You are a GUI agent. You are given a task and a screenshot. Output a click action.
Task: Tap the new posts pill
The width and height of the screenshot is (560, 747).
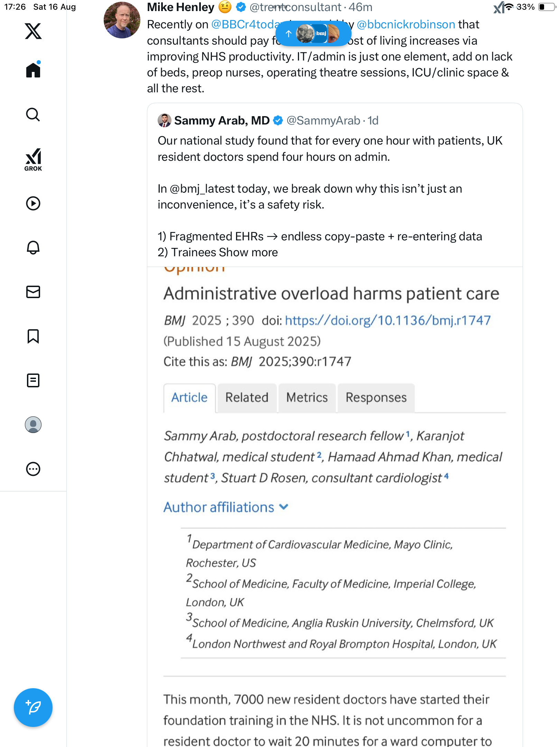313,34
